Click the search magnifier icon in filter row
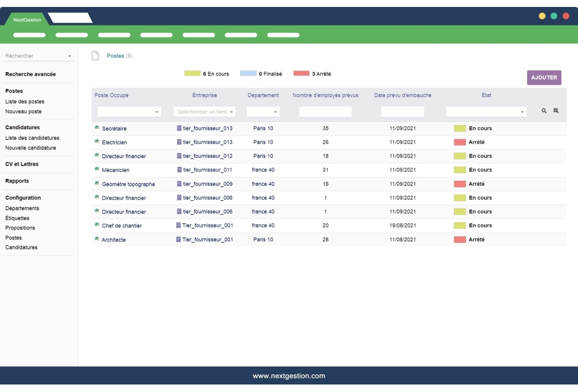 point(544,111)
